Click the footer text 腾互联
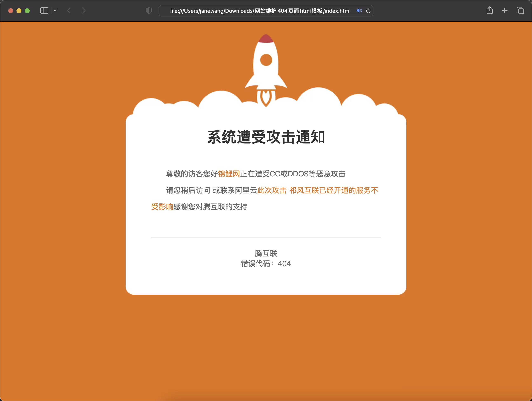The width and height of the screenshot is (532, 401). (266, 253)
